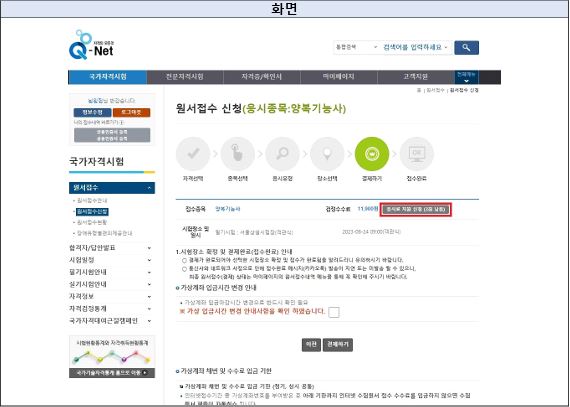Open the 마이페이지 navigation tab

338,77
